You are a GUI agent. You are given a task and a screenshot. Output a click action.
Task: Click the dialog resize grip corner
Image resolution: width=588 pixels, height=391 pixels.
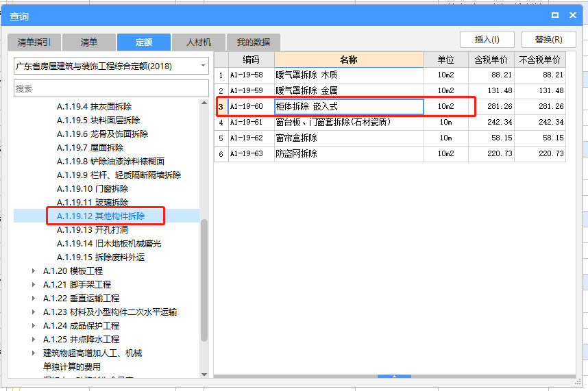[x=578, y=381]
